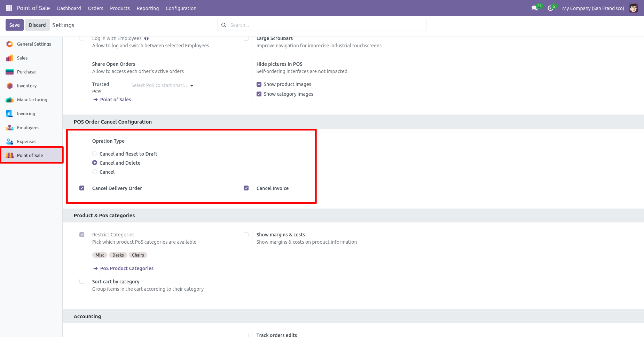The height and width of the screenshot is (337, 644).
Task: Enable Sort cart by category checkbox
Action: click(82, 281)
